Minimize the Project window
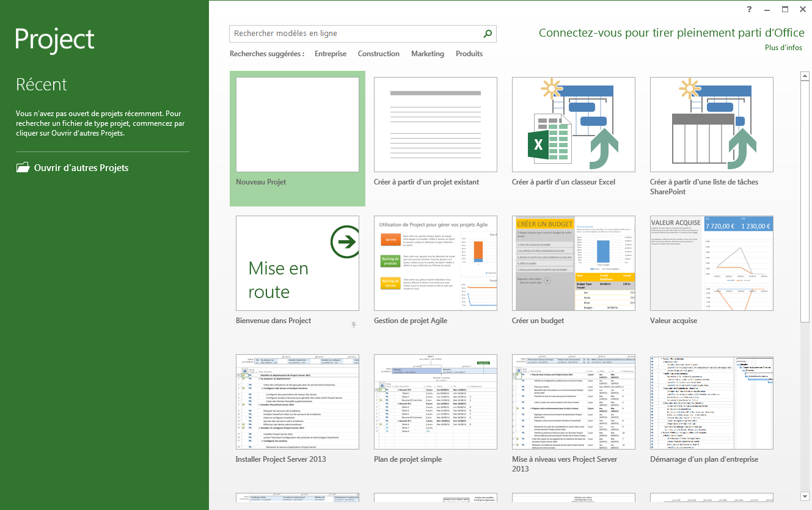Image resolution: width=812 pixels, height=510 pixels. pyautogui.click(x=767, y=9)
